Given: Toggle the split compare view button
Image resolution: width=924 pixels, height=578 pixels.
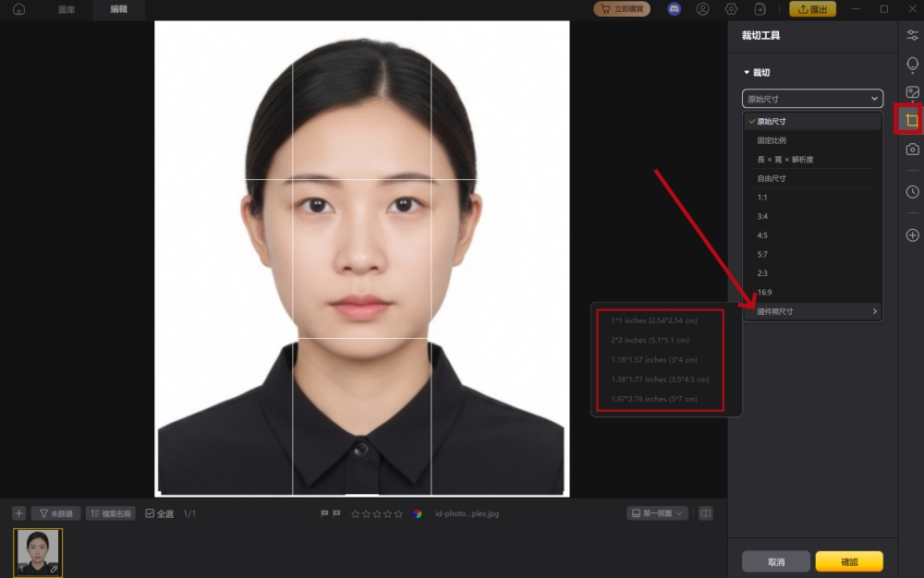Looking at the screenshot, I should click(706, 513).
